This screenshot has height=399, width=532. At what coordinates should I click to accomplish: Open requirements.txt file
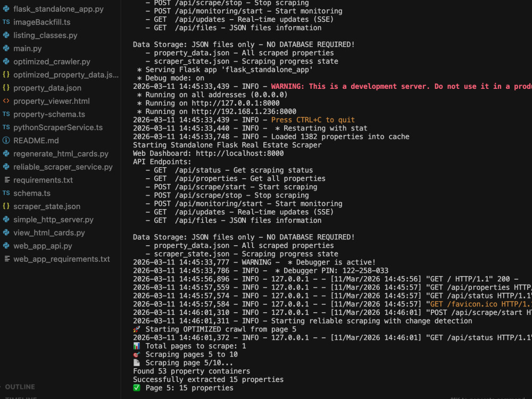click(x=43, y=180)
